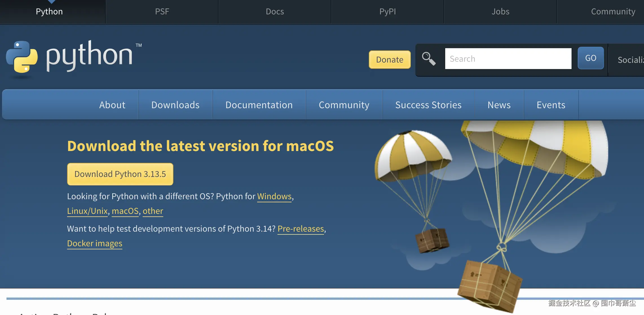Screen dimensions: 644x315
Task: Open the Events navigation menu
Action: [x=551, y=105]
